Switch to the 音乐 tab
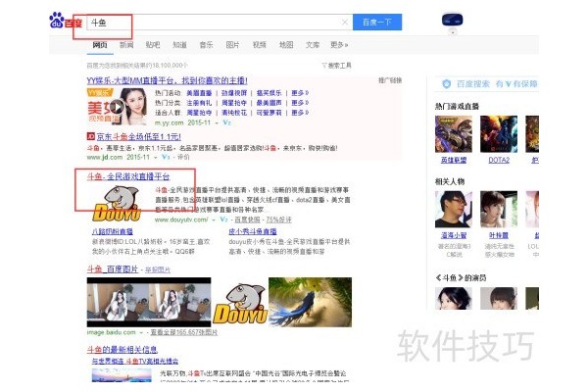Image resolution: width=588 pixels, height=392 pixels. tap(206, 45)
